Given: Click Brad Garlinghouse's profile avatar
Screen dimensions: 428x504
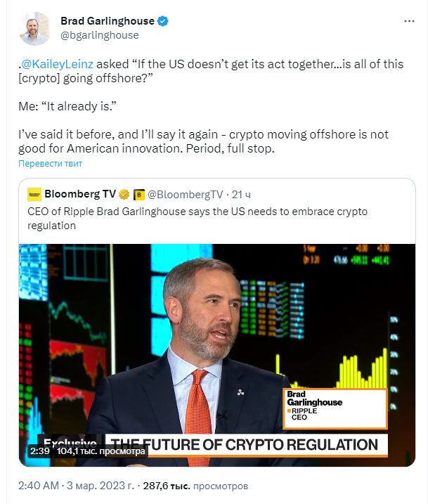Looking at the screenshot, I should pos(34,28).
